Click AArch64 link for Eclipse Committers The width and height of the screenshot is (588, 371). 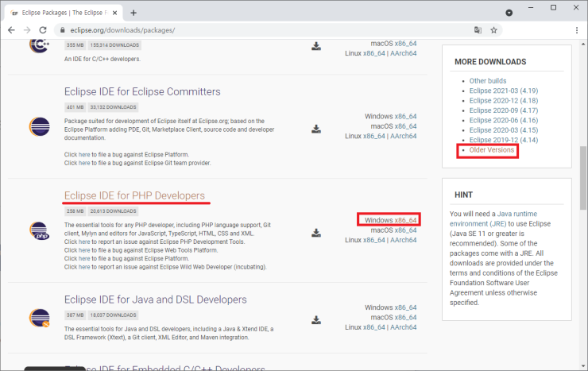coord(403,137)
